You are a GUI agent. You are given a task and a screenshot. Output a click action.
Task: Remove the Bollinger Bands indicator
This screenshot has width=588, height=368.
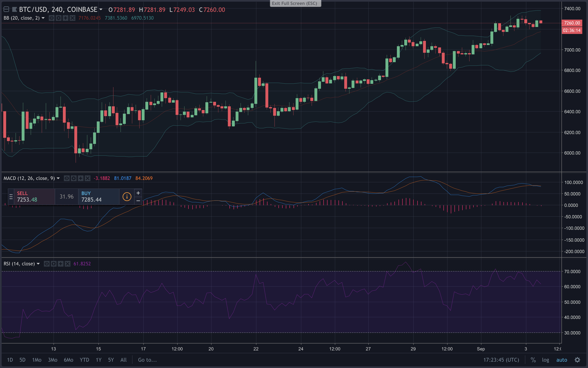(x=72, y=18)
